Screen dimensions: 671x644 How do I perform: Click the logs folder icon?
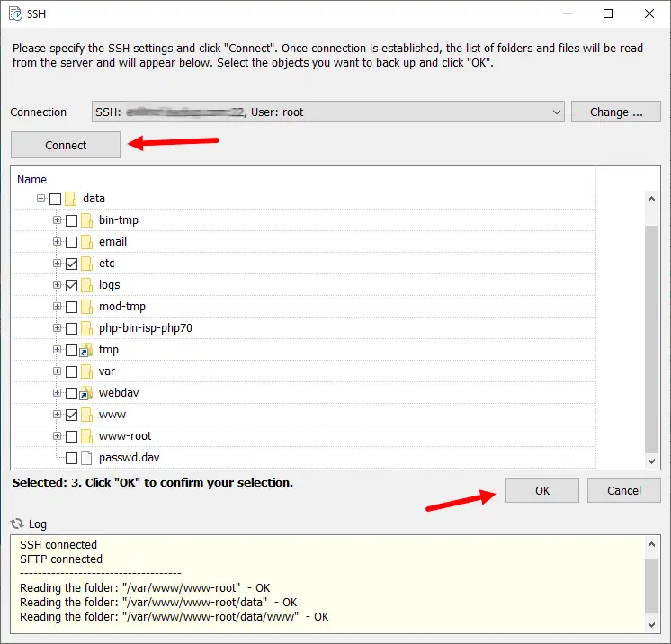pyautogui.click(x=87, y=285)
